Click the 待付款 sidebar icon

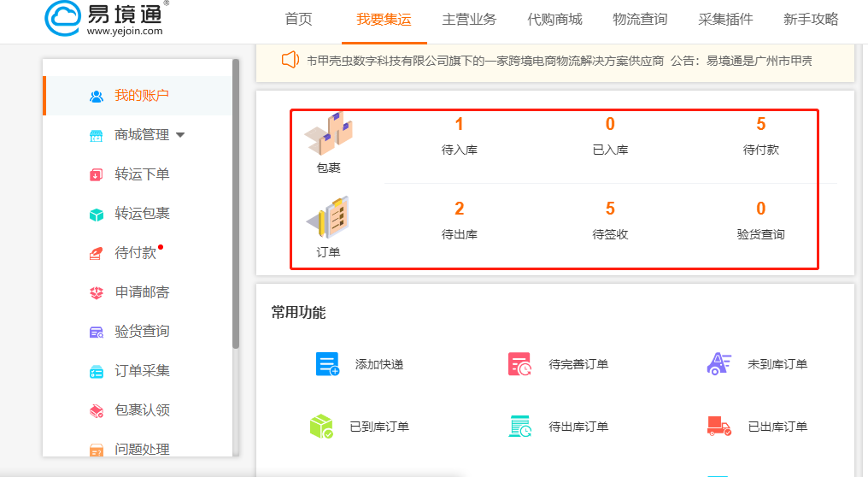[x=97, y=254]
